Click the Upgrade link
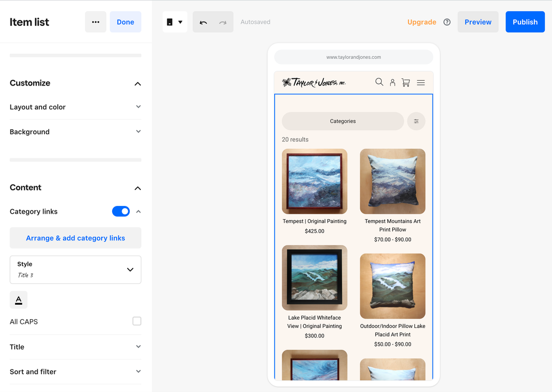 click(422, 22)
